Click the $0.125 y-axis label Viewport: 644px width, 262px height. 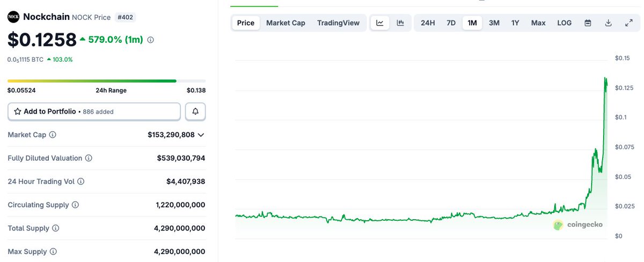pos(624,88)
